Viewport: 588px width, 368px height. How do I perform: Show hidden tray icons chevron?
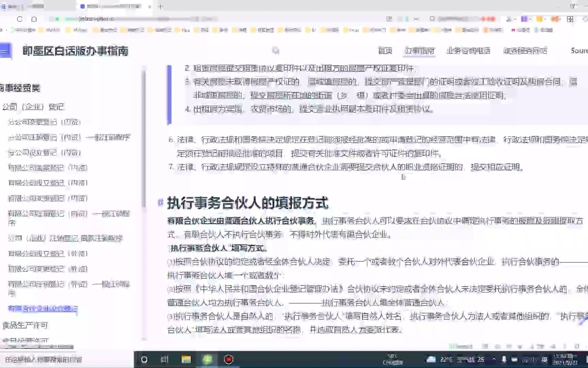[x=494, y=359]
